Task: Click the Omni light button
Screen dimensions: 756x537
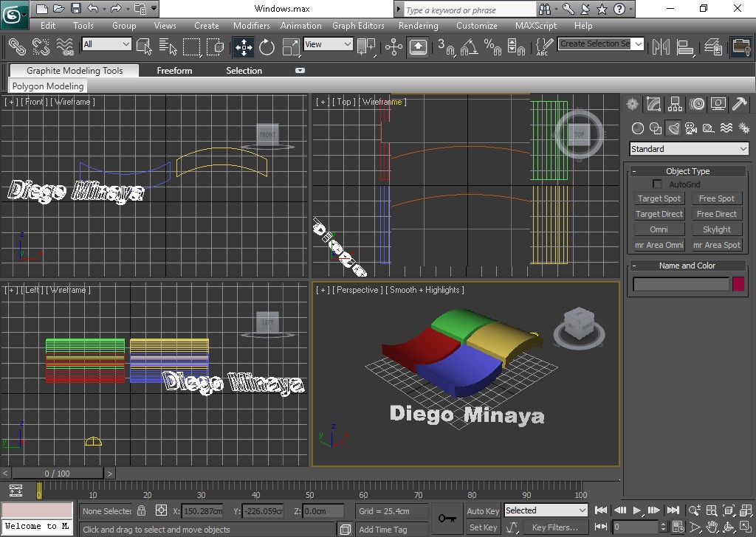Action: [659, 229]
